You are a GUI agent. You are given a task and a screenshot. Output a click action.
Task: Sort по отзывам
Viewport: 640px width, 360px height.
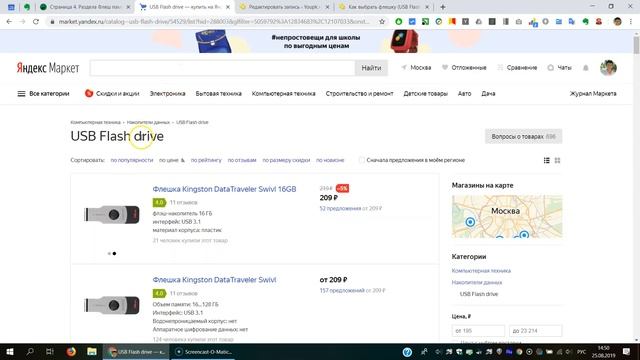point(242,160)
